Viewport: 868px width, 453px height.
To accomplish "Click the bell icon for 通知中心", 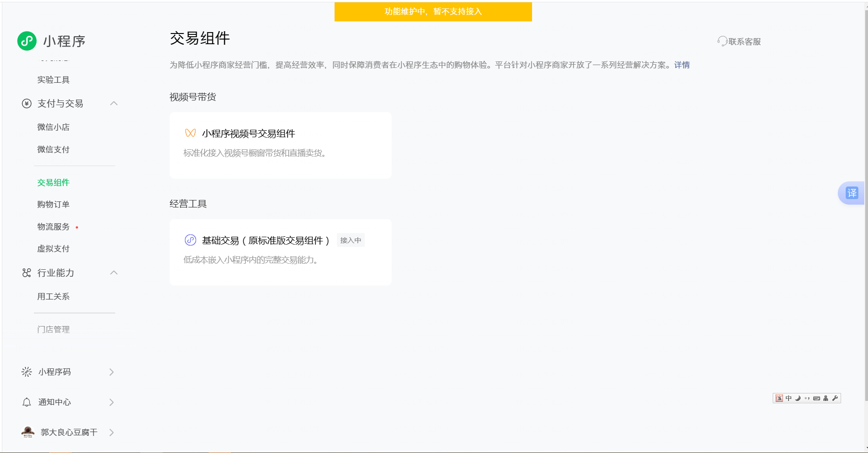I will point(26,402).
